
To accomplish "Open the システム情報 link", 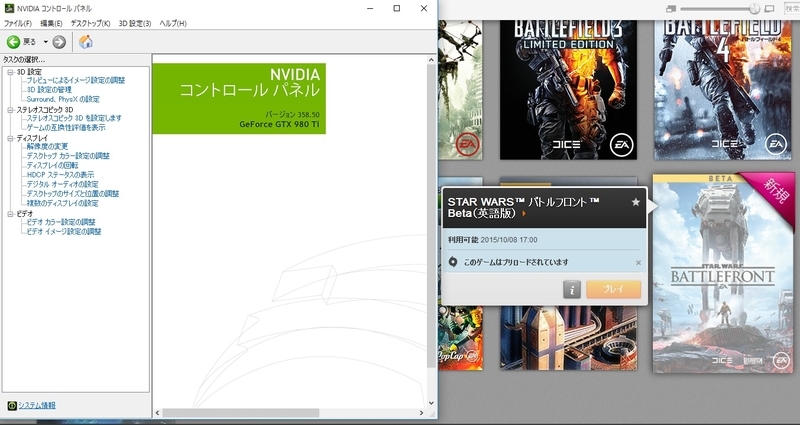I will (37, 406).
